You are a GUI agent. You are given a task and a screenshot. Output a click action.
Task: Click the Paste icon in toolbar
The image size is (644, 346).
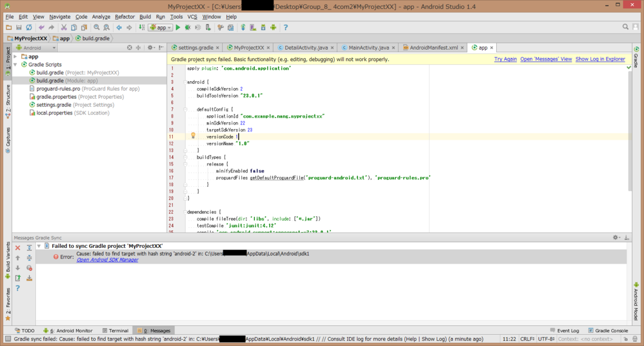tap(84, 28)
